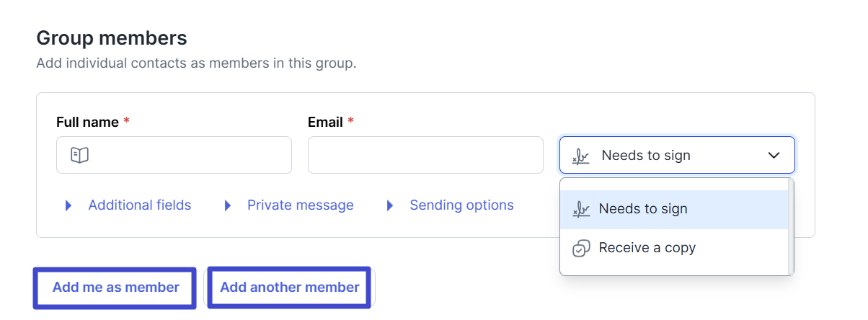The height and width of the screenshot is (320, 868).
Task: Click the address book icon in Full name
Action: [x=79, y=155]
